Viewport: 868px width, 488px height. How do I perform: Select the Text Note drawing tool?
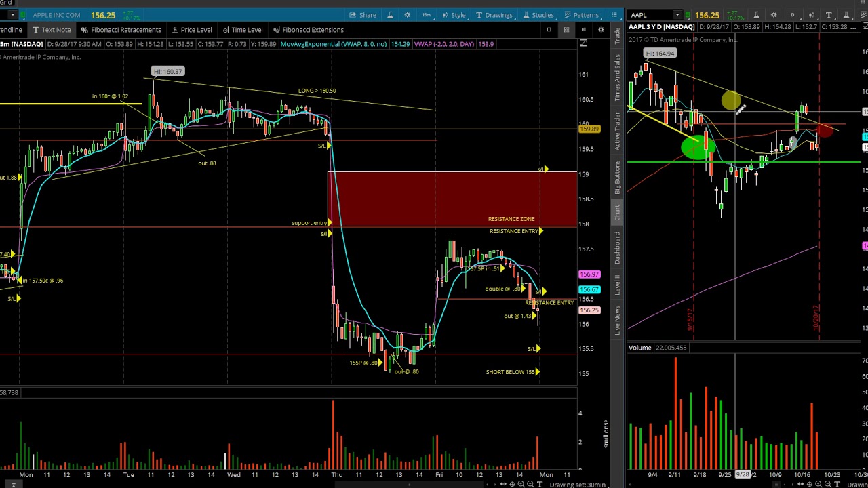point(52,30)
